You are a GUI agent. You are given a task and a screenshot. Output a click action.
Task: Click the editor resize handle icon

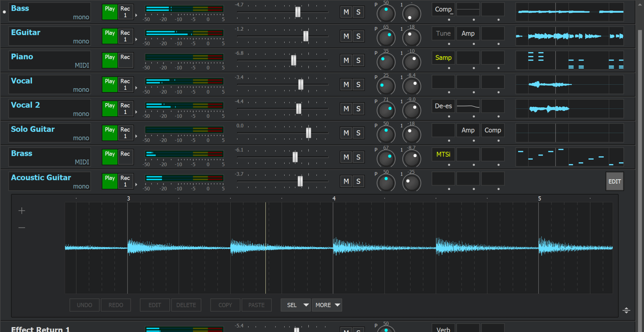tap(626, 310)
